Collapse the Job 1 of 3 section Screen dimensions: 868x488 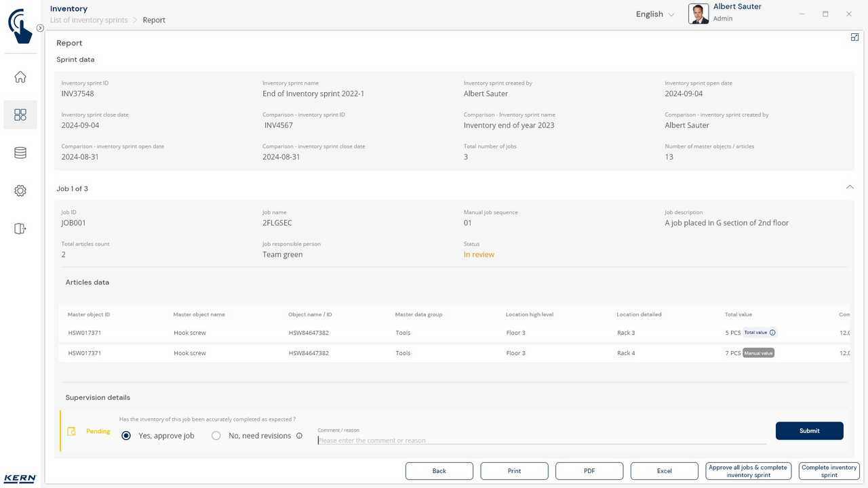pos(850,188)
